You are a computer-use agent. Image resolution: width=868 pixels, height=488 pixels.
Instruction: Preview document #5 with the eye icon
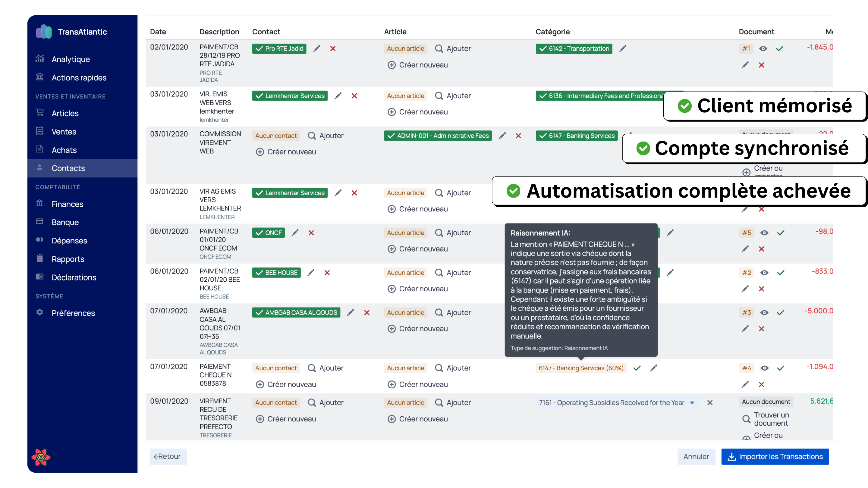coord(764,232)
